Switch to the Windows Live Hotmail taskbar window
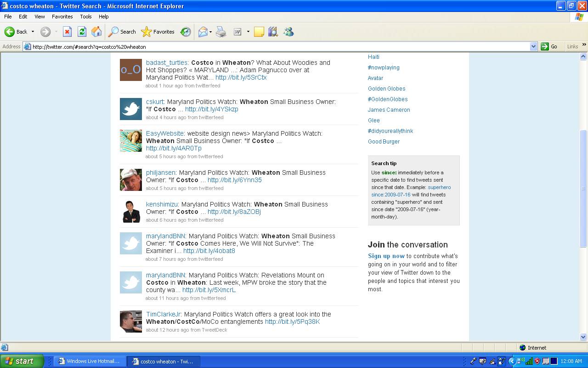This screenshot has height=368, width=588. [89, 361]
